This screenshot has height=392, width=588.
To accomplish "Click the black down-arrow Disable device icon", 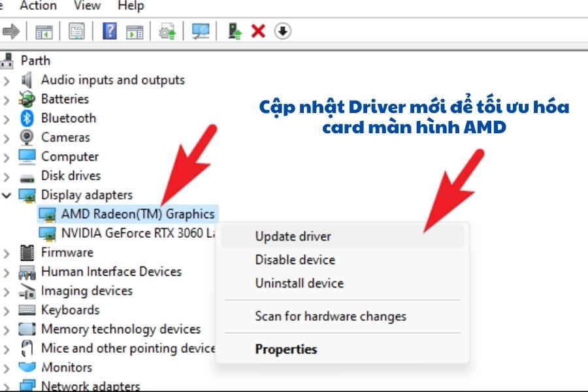I will tap(282, 31).
